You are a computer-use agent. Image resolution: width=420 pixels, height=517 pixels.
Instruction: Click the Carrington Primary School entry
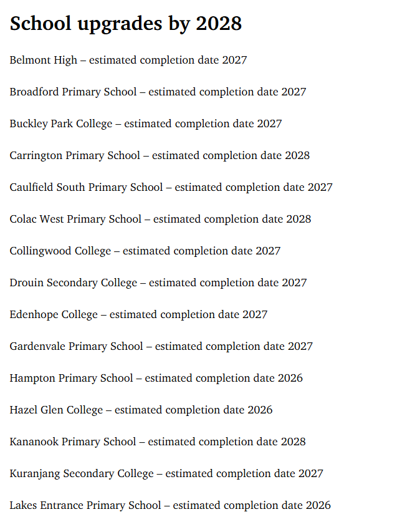(160, 156)
